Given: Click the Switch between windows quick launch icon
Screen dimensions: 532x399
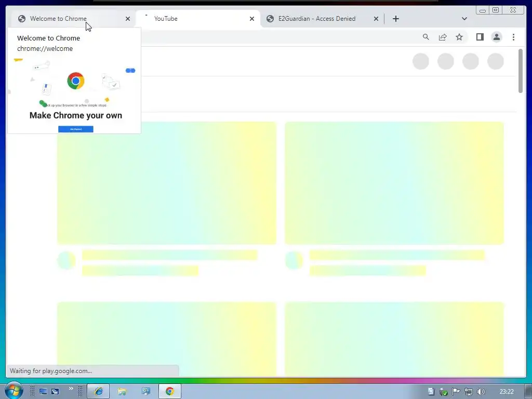Looking at the screenshot, I should coord(55,392).
